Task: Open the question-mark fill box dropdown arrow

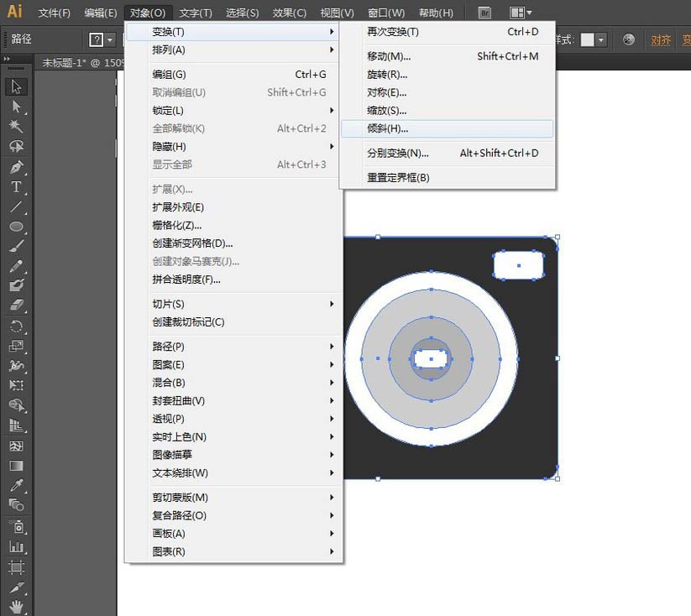Action: point(110,40)
